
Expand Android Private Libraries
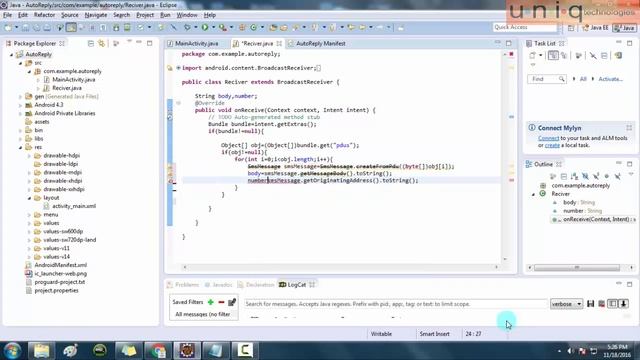pos(20,113)
